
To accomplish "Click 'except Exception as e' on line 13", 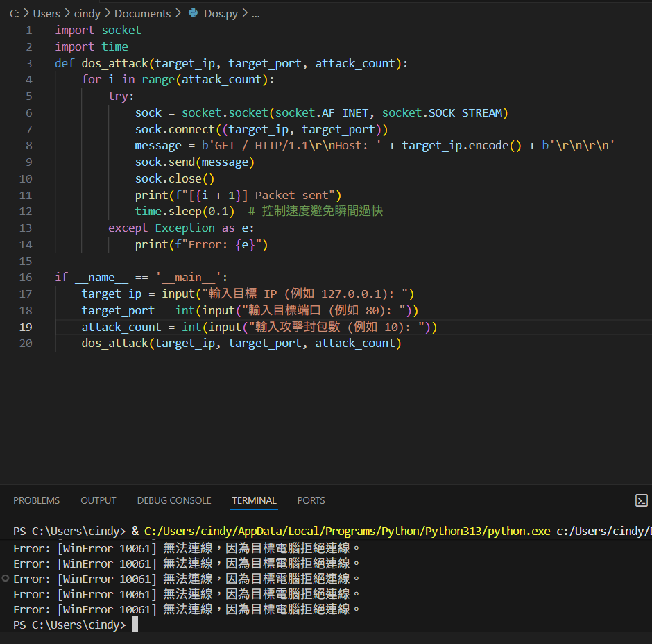I will tap(178, 228).
